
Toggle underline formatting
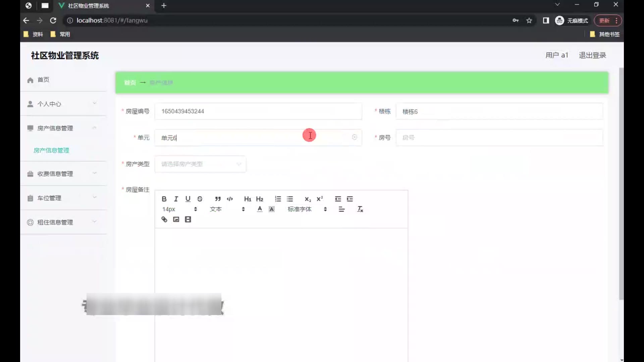(x=188, y=199)
